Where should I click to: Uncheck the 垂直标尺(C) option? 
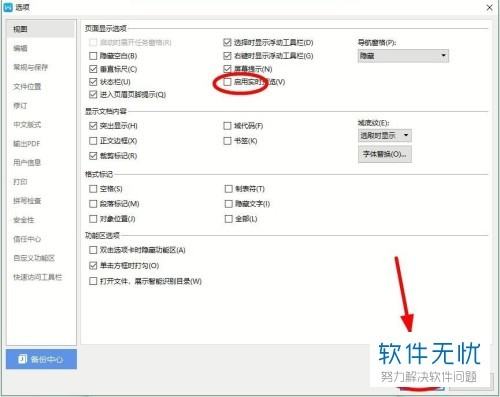point(93,69)
